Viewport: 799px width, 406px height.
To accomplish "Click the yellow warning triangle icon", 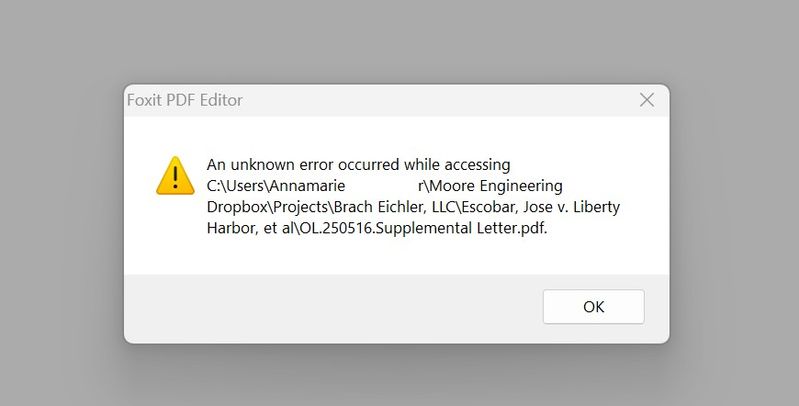I will click(175, 175).
